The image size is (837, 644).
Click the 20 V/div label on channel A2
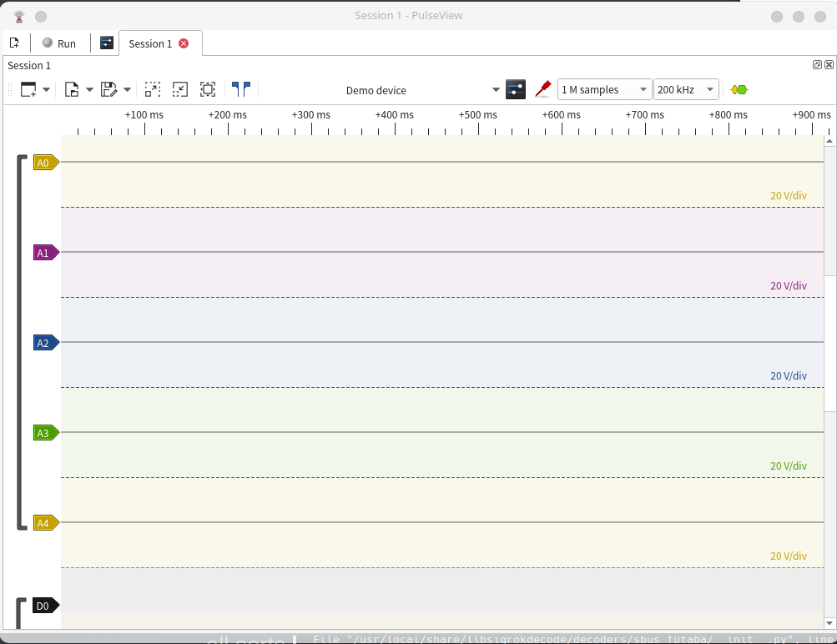788,375
